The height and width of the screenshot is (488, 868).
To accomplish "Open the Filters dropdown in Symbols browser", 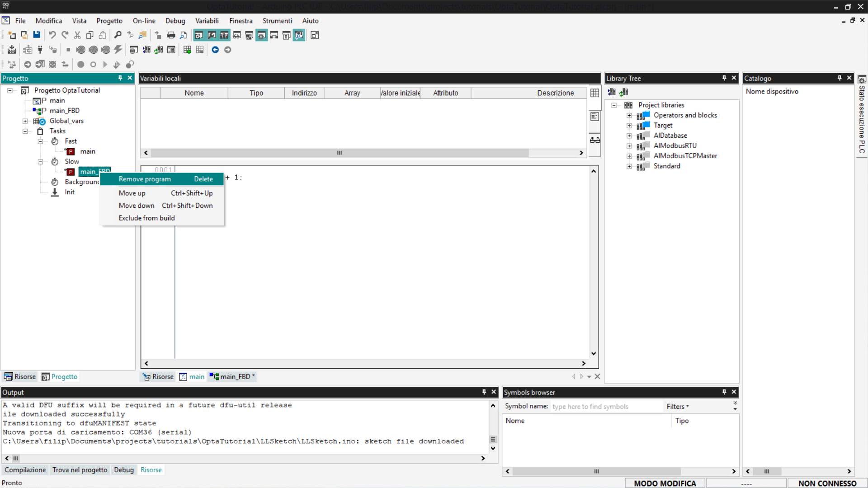I will (x=678, y=407).
